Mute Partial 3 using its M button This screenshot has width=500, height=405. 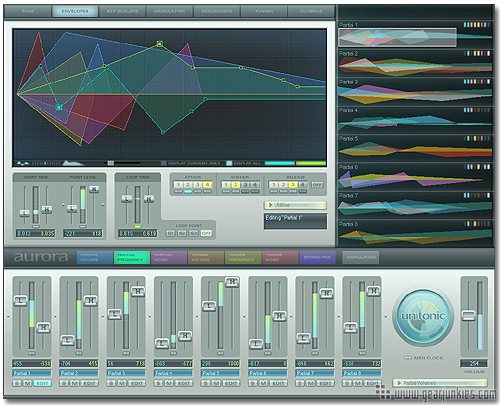(122, 383)
